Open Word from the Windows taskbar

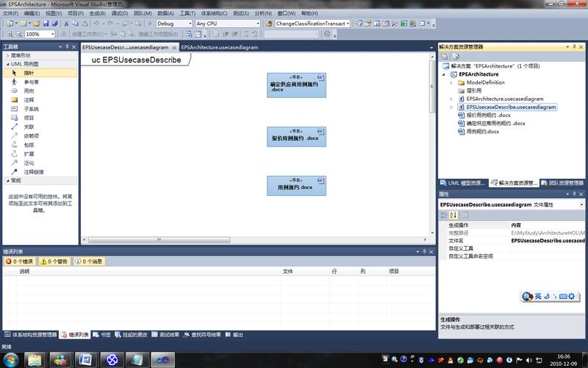(85, 359)
